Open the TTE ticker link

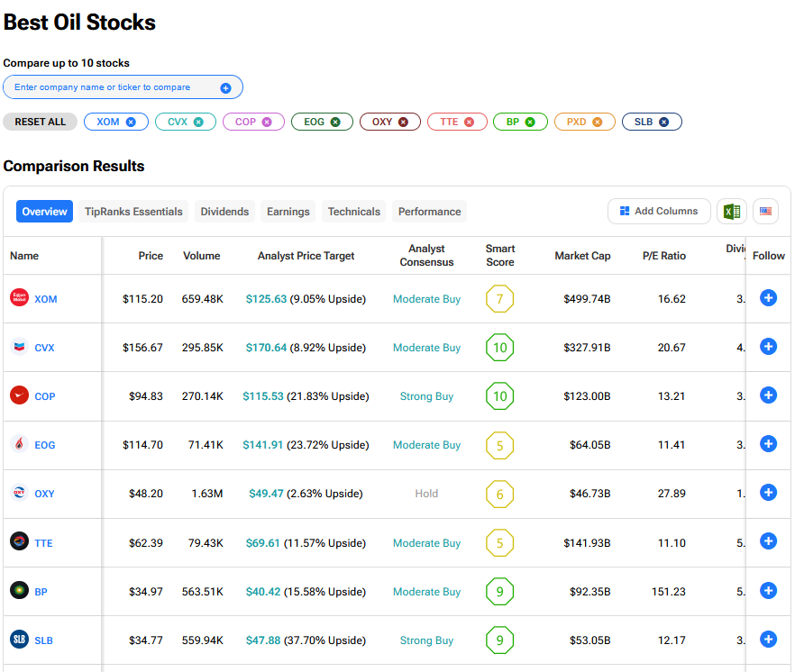[x=43, y=543]
